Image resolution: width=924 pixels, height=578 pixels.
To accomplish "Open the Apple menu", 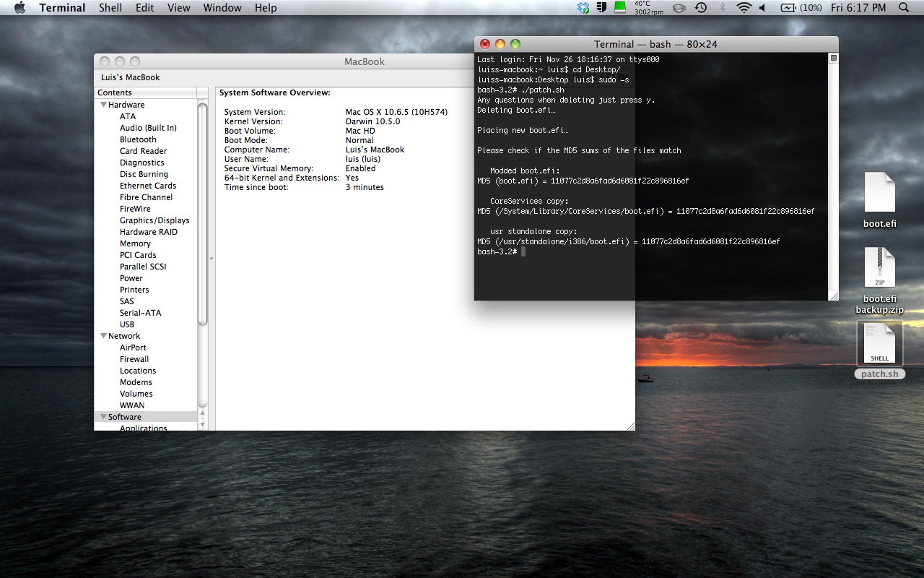I will (x=19, y=8).
